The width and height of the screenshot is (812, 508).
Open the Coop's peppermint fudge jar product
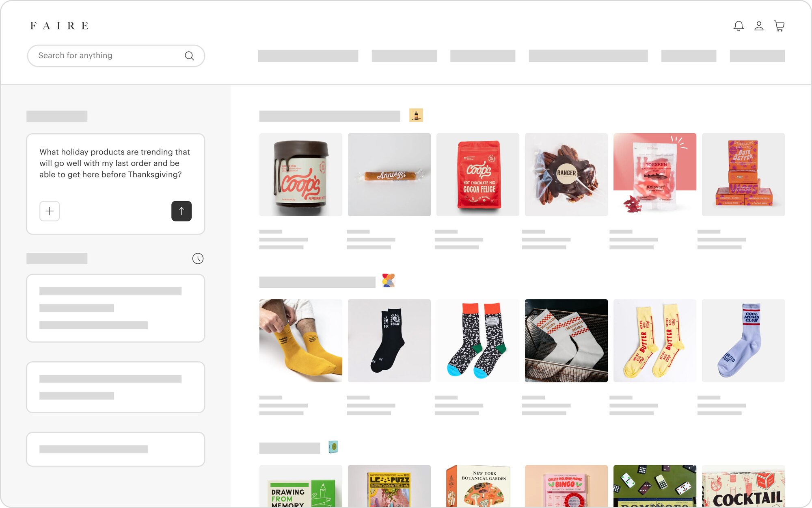point(301,175)
